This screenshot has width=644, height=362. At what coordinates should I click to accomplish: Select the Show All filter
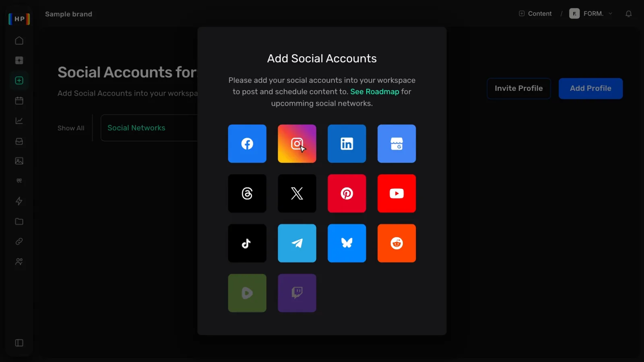coord(71,128)
